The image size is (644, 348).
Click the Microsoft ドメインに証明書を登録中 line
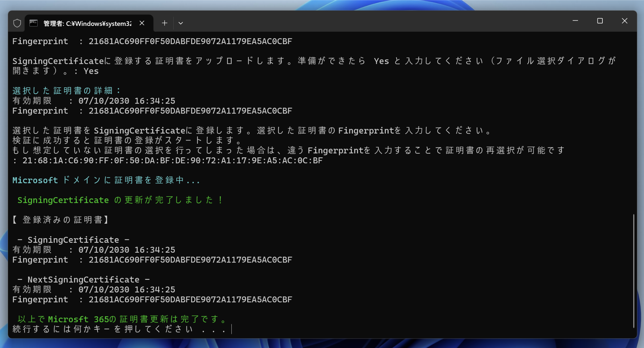(x=106, y=180)
